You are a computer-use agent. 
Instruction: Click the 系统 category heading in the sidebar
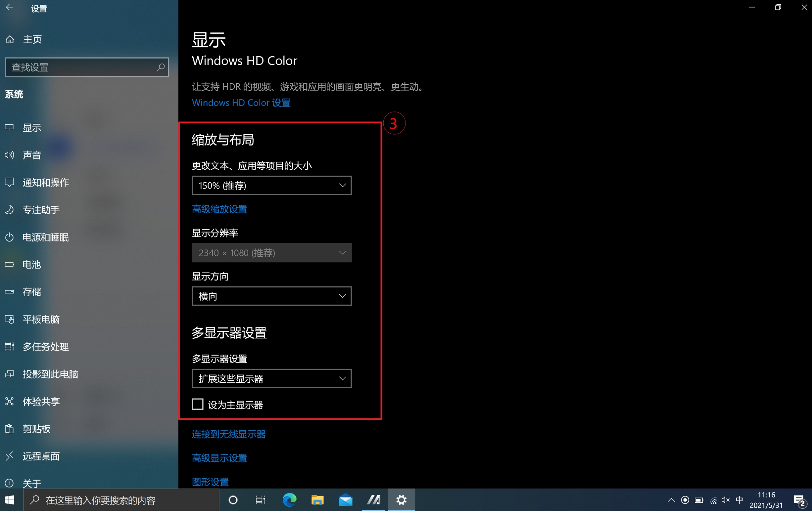point(14,94)
